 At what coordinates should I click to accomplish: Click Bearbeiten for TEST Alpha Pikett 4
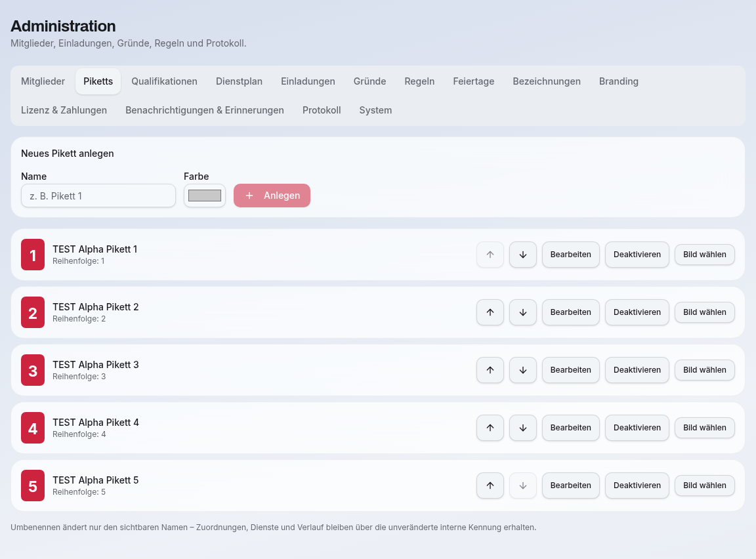coord(571,428)
